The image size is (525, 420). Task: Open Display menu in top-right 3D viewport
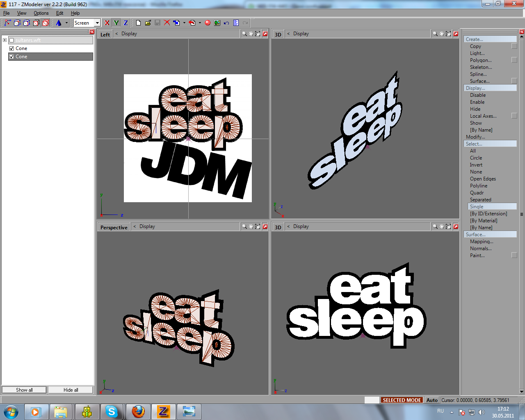(x=301, y=34)
